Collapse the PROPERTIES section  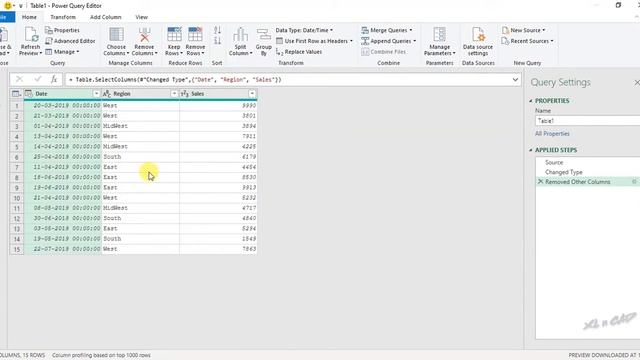pos(531,101)
